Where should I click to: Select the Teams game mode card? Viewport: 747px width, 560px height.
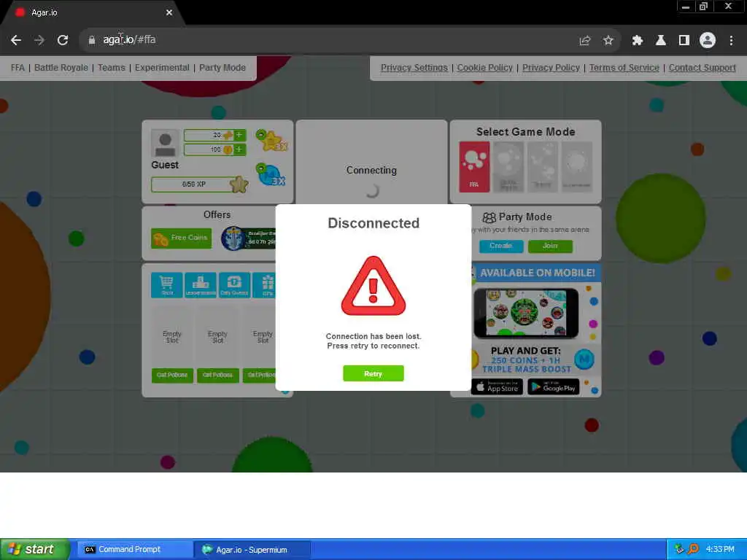coord(543,167)
